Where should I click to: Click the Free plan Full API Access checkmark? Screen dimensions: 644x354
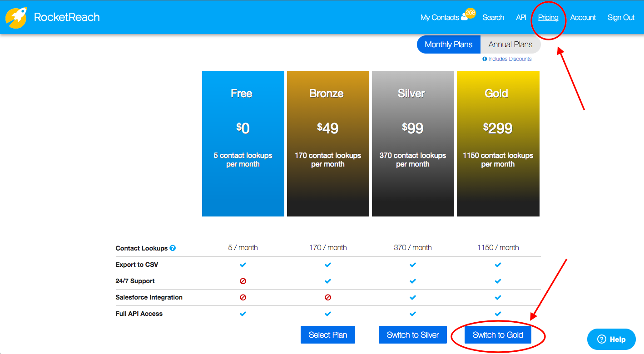pos(243,314)
